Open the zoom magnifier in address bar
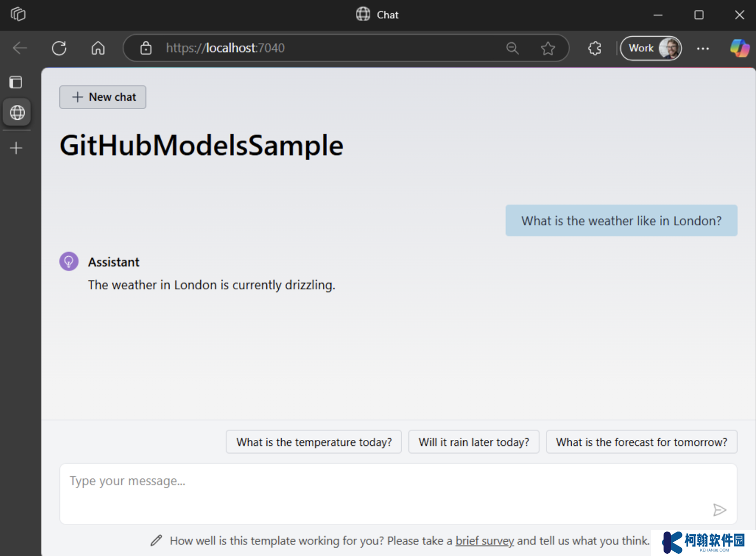This screenshot has height=556, width=756. (x=512, y=48)
